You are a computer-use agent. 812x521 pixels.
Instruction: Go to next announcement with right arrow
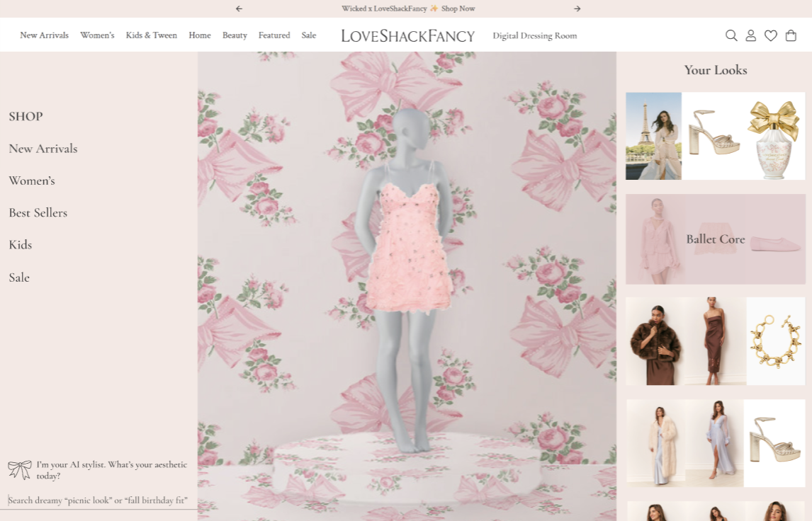click(577, 8)
